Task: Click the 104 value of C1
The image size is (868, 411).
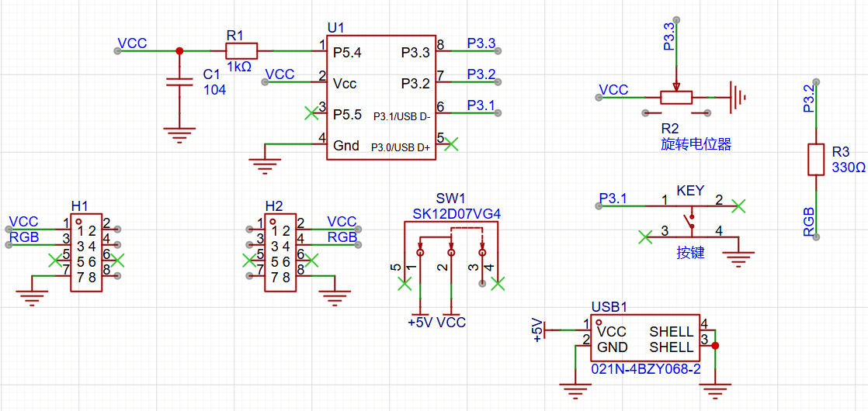Action: [215, 90]
